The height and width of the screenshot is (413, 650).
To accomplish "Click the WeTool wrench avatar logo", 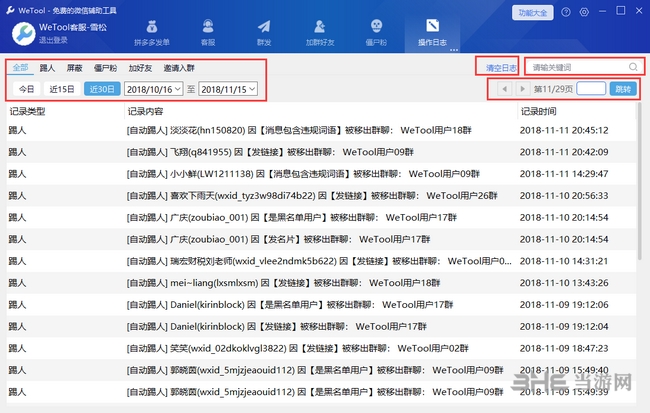I will [x=23, y=34].
